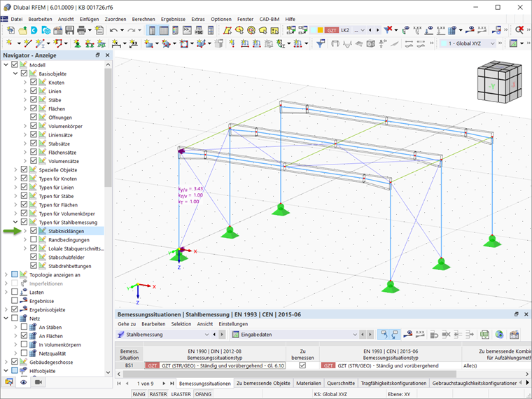Click the delete results filter icon
Screen dimensions: 532x399
pos(388,30)
